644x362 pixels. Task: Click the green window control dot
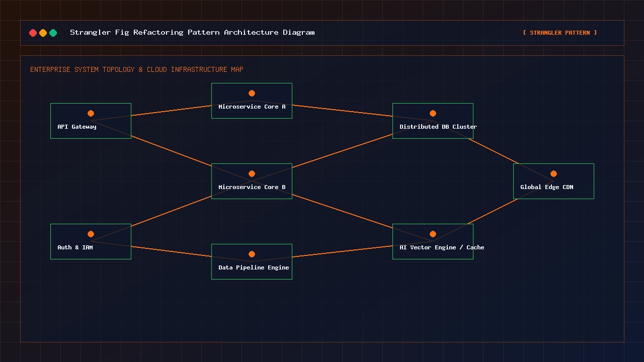point(53,33)
